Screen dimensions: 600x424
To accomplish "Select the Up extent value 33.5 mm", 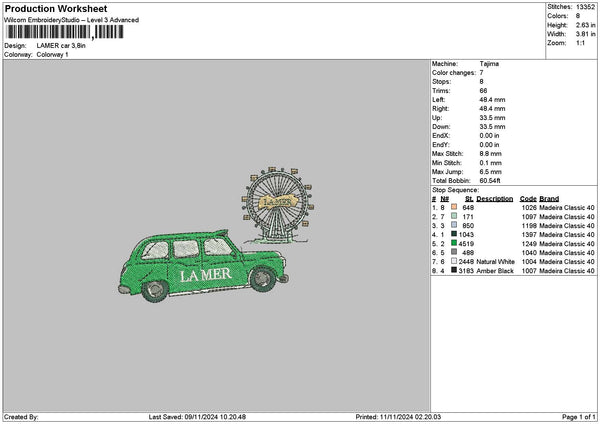I will coord(492,118).
